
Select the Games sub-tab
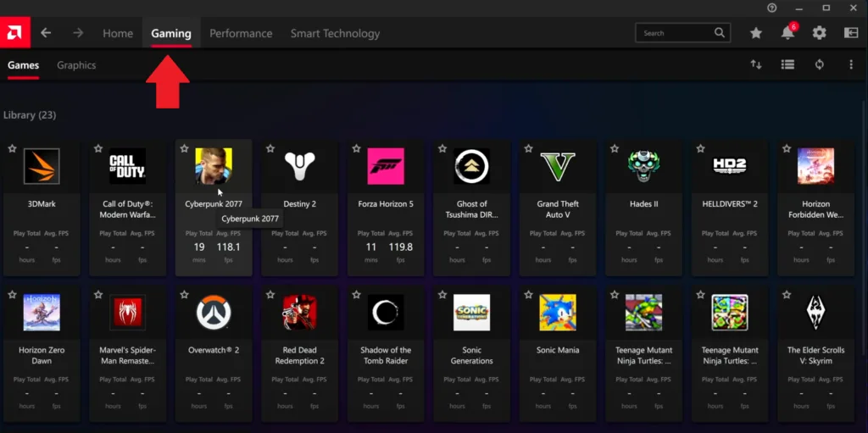(23, 65)
